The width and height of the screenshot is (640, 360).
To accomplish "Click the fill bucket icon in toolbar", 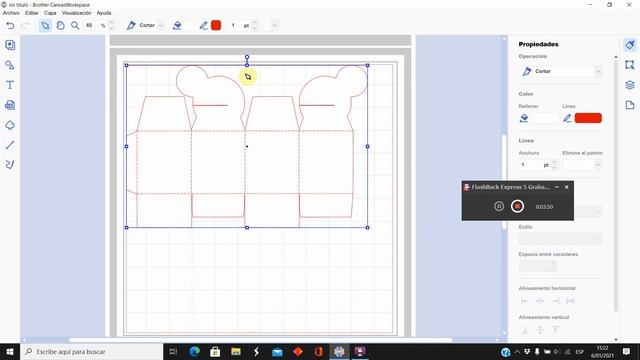I will pos(177,25).
